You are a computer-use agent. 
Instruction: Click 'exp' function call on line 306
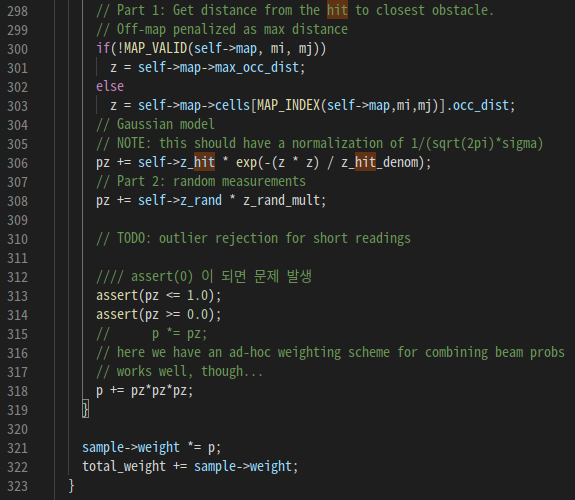pos(246,163)
